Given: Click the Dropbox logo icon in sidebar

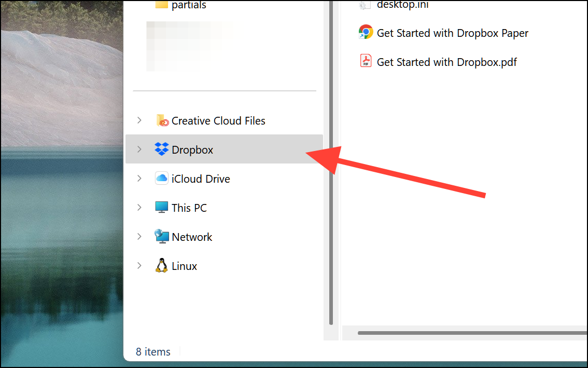Looking at the screenshot, I should 162,149.
